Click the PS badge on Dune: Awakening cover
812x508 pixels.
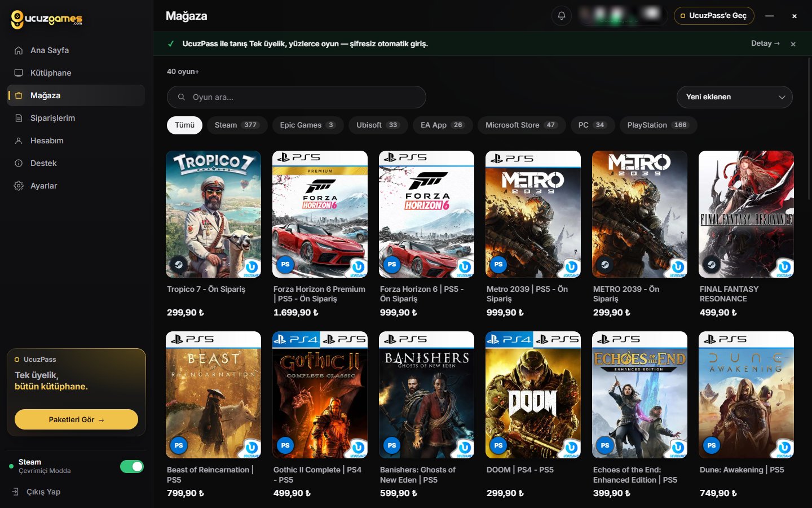pos(712,445)
